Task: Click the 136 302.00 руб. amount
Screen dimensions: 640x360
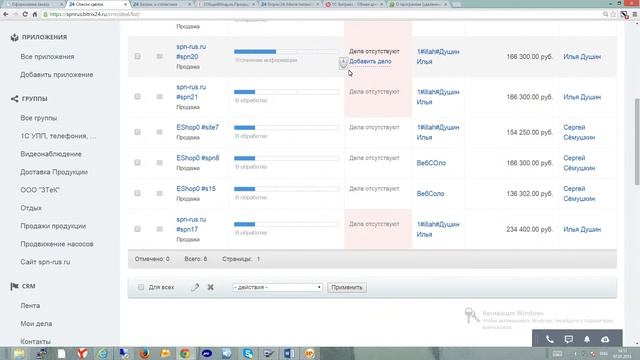Action: [529, 193]
